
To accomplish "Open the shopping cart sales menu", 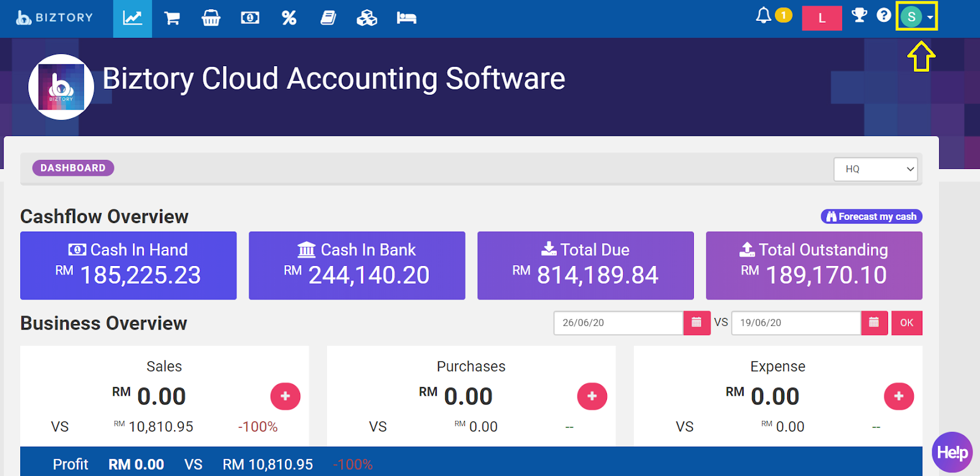I will [172, 18].
